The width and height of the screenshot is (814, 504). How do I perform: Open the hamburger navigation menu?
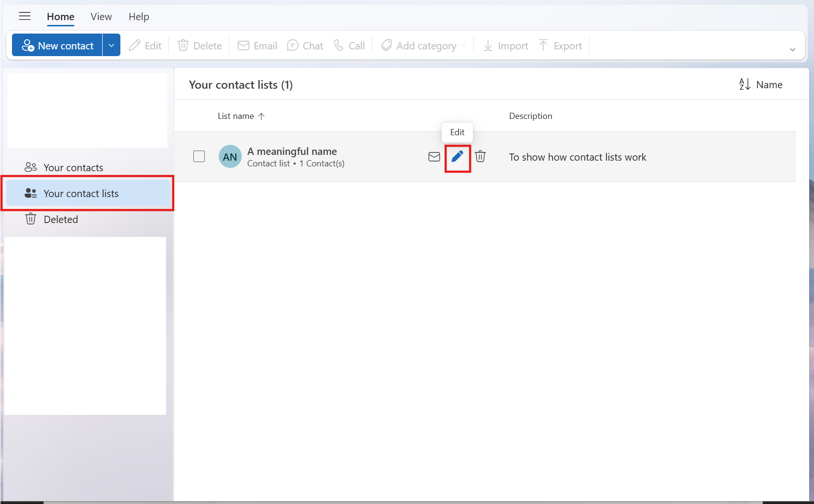click(24, 16)
